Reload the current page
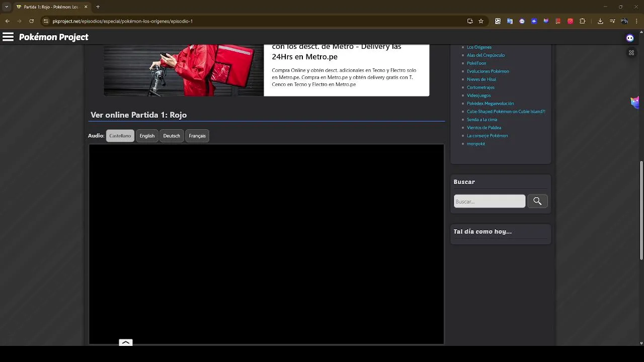The image size is (644, 362). coord(32,21)
